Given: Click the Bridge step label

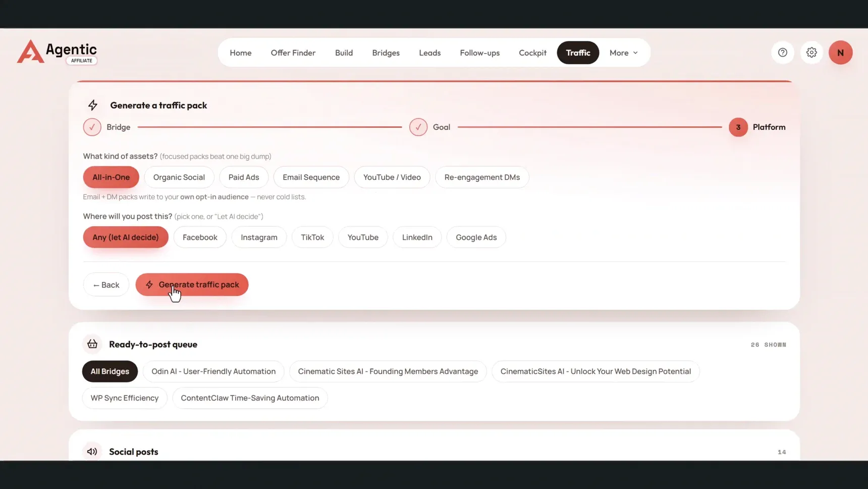Looking at the screenshot, I should (119, 127).
